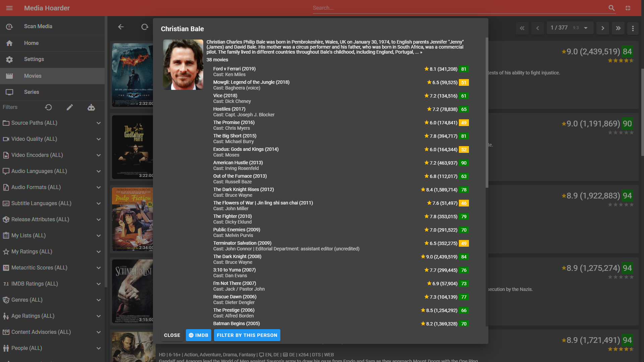
Task: Go back with the arrow icon
Action: 121,27
